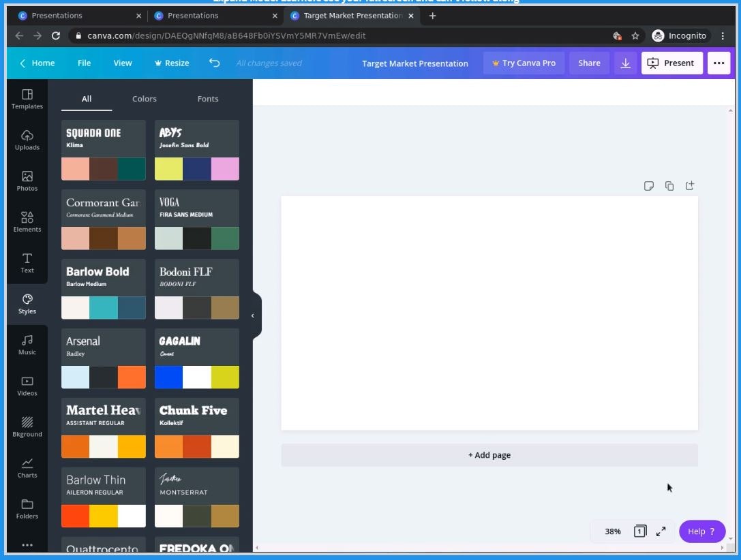Open the Text sidebar panel
This screenshot has height=560, width=741.
coord(27,263)
